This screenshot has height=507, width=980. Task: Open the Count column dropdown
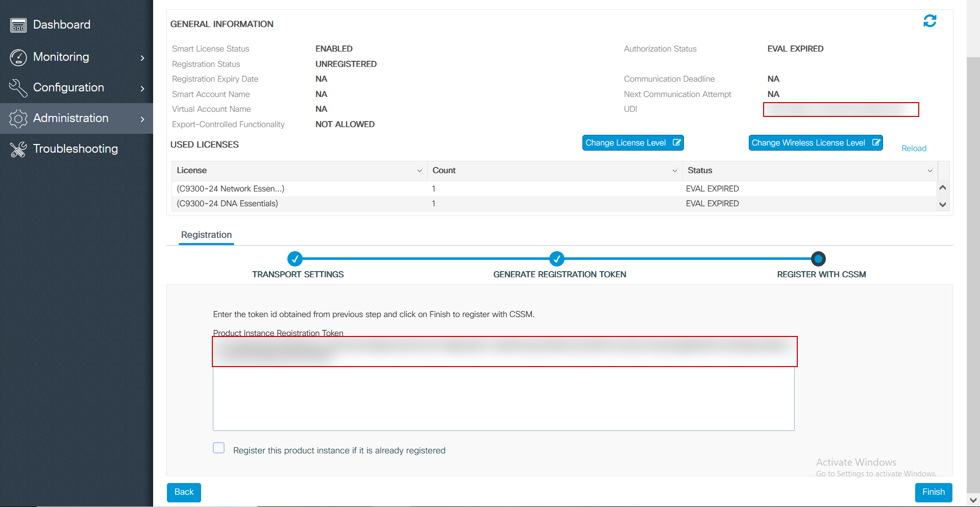(675, 171)
